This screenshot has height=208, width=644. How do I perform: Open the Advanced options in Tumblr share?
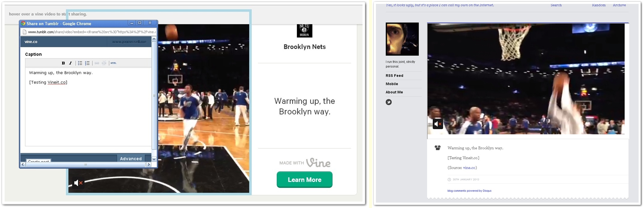(131, 159)
